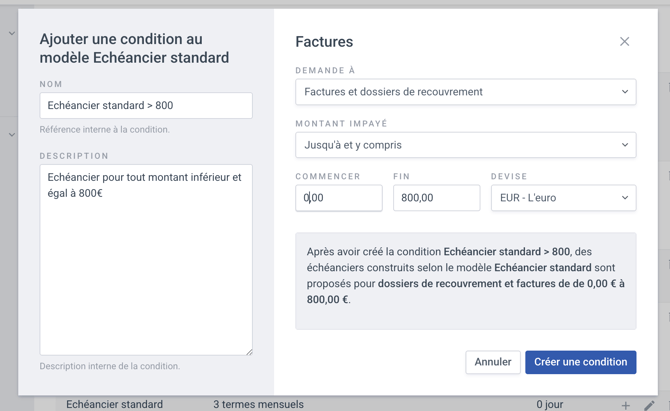
Task: Click the Commencer amount field
Action: [x=339, y=198]
